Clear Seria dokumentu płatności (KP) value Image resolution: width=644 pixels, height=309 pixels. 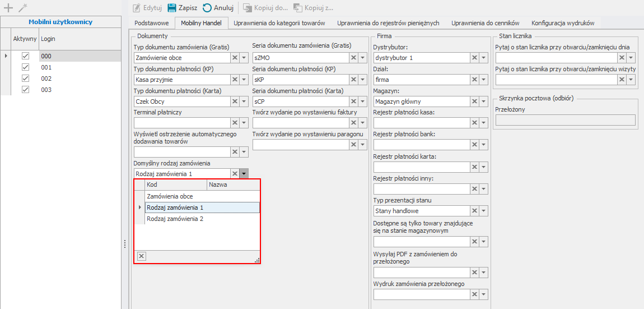point(353,80)
